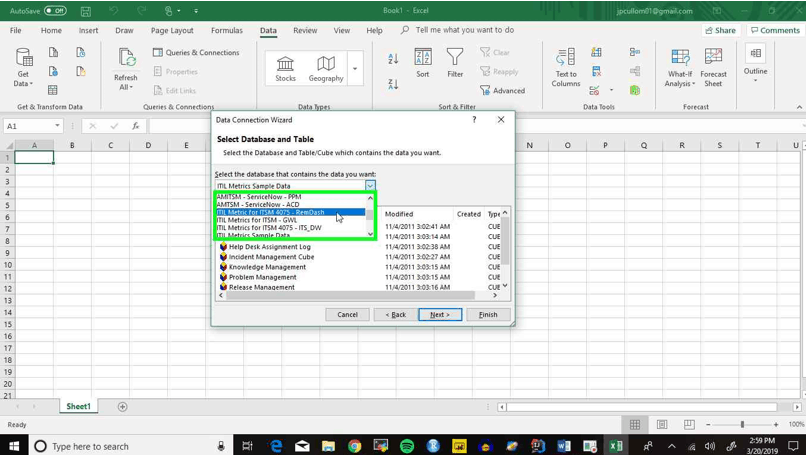The width and height of the screenshot is (806, 455).
Task: Sort A to Z ascending
Action: [393, 59]
